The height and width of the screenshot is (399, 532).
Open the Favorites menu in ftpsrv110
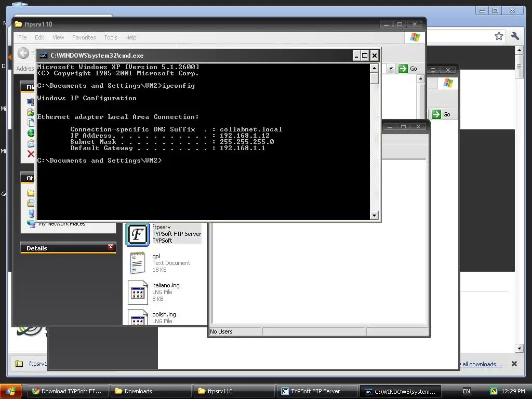coord(84,37)
